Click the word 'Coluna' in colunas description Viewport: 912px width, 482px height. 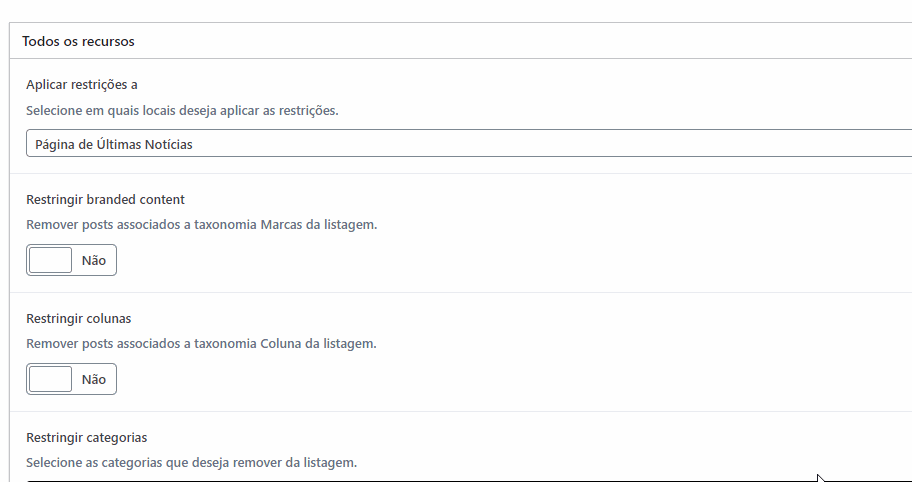coord(281,344)
